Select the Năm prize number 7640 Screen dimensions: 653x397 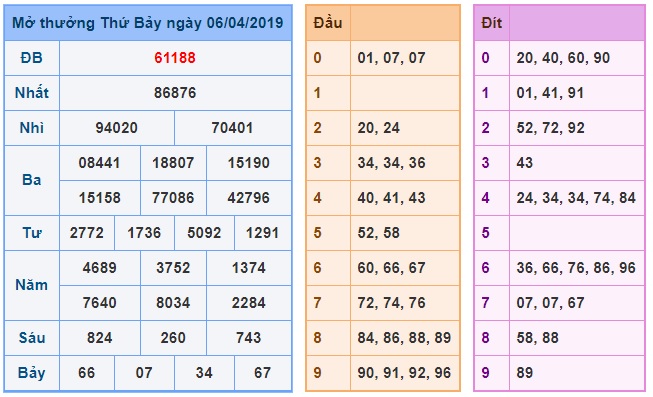click(x=100, y=303)
